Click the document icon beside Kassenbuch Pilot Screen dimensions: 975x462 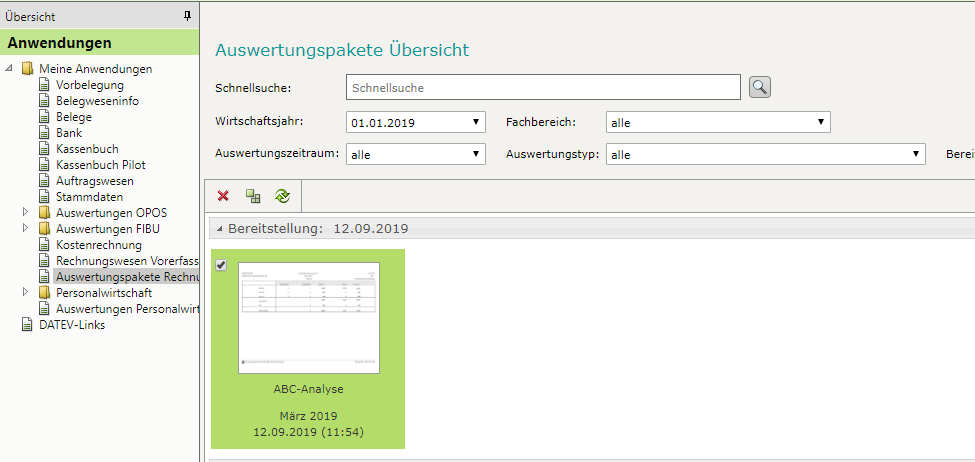click(44, 165)
